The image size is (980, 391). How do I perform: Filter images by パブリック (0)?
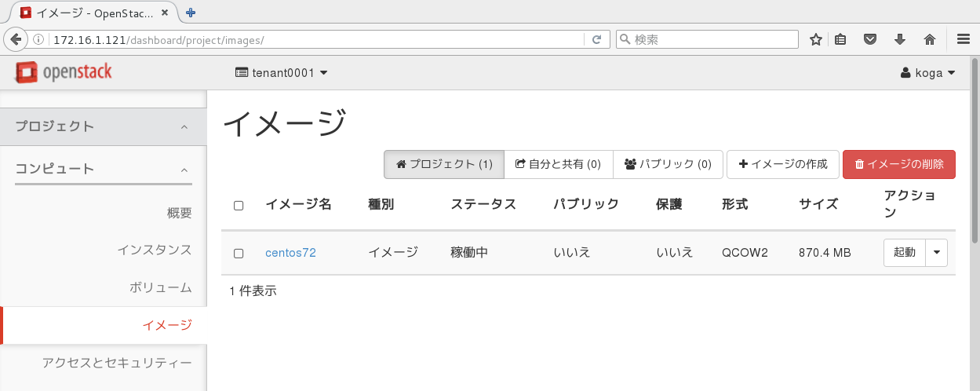[x=668, y=164]
